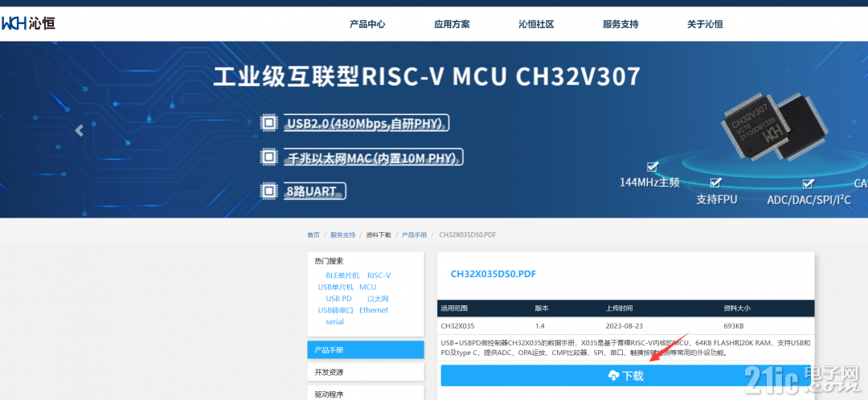
Task: Open 关于沁恒 menu
Action: point(705,24)
